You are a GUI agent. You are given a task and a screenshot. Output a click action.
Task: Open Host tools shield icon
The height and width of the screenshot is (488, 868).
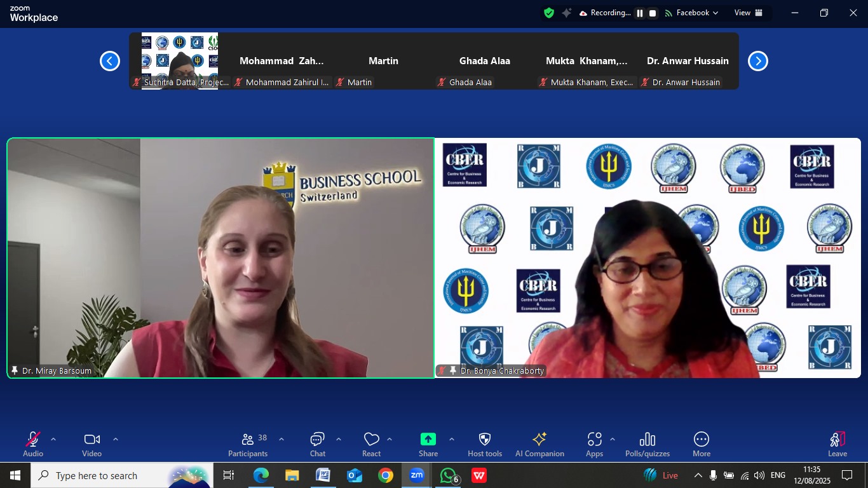click(484, 444)
